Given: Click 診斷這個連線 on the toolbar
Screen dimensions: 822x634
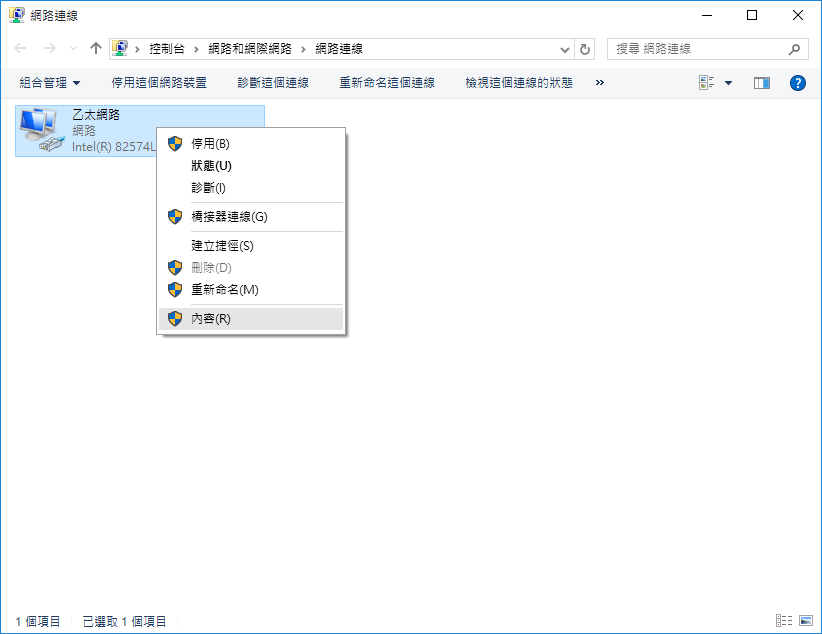Looking at the screenshot, I should pos(273,83).
